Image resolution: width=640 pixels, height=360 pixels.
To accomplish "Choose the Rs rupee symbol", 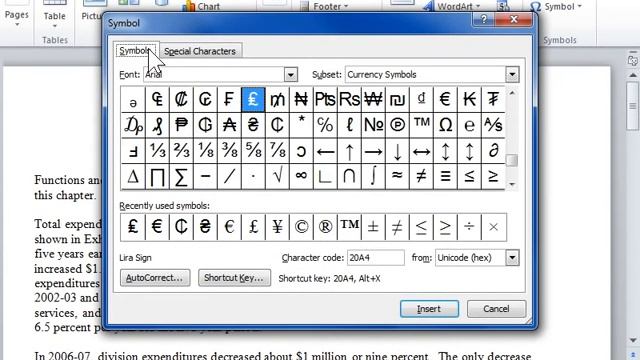I will pos(349,99).
